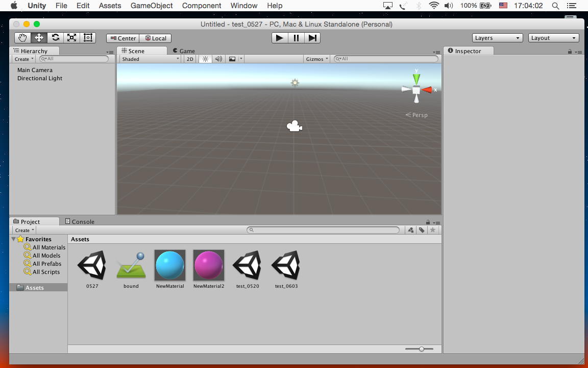Image resolution: width=588 pixels, height=368 pixels.
Task: Click the camera gizmo in Scene
Action: [295, 127]
